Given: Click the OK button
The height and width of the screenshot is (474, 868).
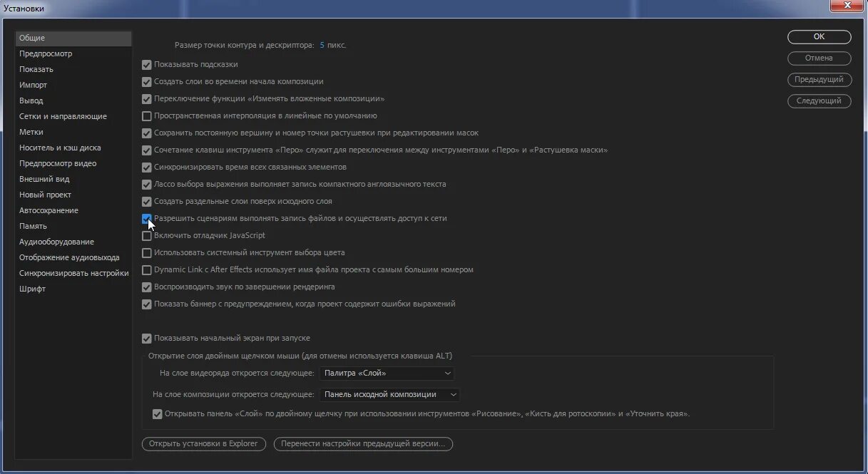Looking at the screenshot, I should (820, 36).
